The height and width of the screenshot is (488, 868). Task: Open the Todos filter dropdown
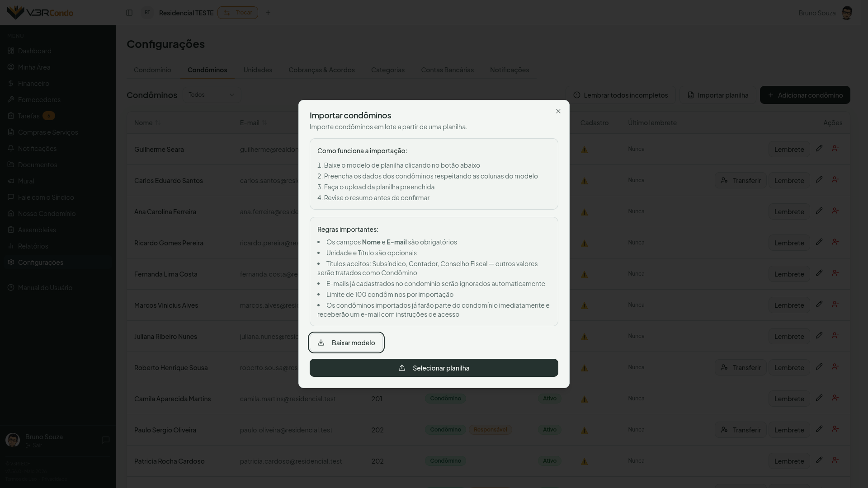(212, 95)
